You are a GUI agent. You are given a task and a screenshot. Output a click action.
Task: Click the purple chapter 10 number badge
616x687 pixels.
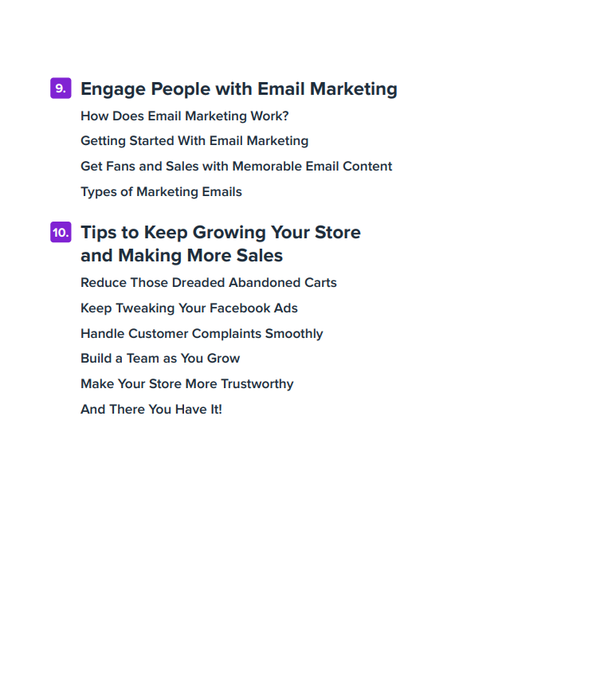click(x=60, y=233)
